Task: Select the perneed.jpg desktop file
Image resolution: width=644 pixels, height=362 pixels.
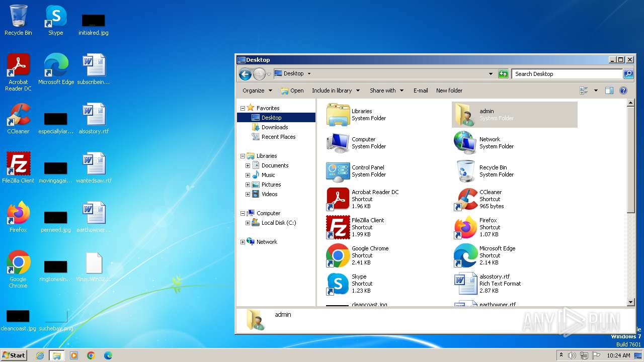Action: click(x=56, y=222)
